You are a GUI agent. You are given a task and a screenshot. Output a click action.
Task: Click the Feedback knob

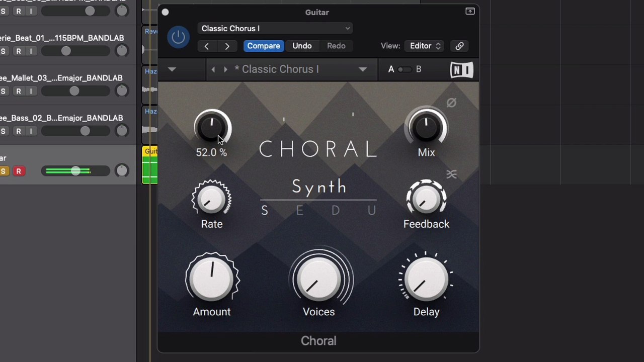426,200
